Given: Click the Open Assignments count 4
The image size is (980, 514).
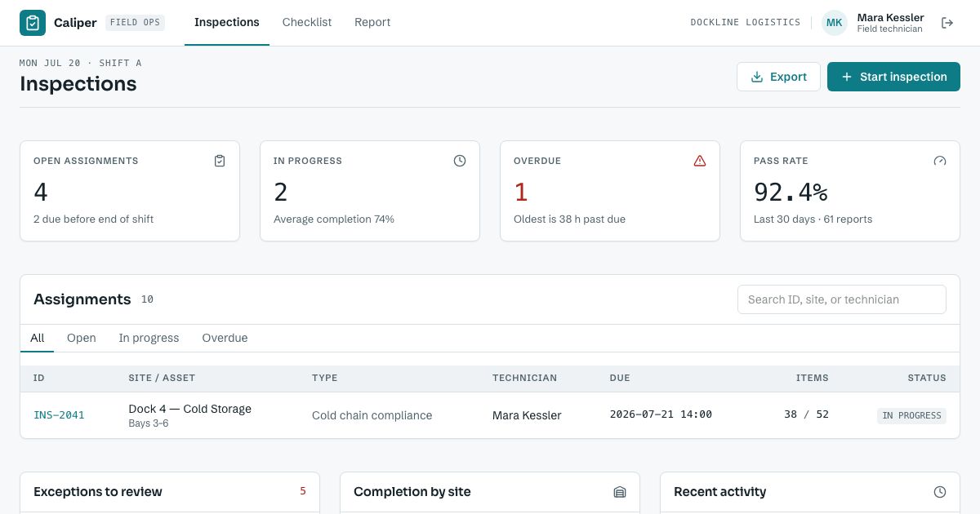Looking at the screenshot, I should pos(41,192).
